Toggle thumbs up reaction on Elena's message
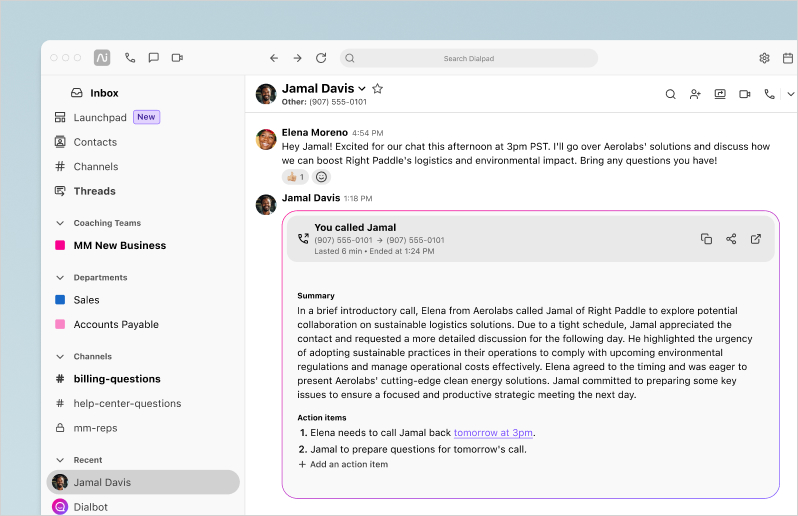 pyautogui.click(x=295, y=177)
